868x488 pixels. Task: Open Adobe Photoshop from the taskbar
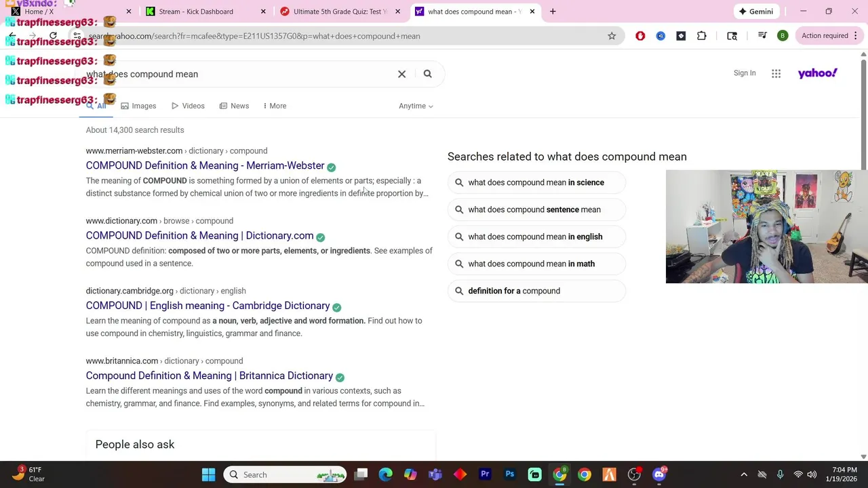pyautogui.click(x=510, y=474)
